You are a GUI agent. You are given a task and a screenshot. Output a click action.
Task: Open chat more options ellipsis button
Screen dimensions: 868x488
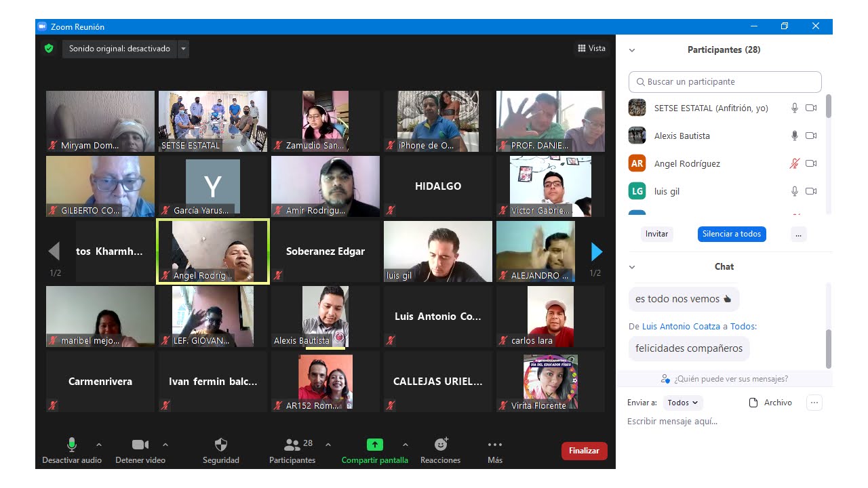point(814,403)
